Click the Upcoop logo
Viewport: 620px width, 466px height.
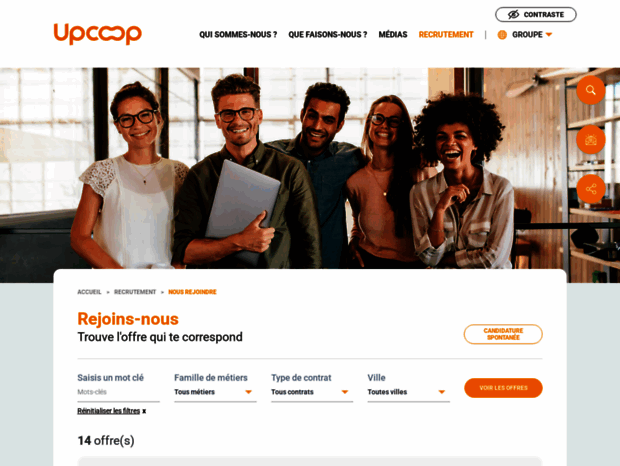tap(98, 34)
